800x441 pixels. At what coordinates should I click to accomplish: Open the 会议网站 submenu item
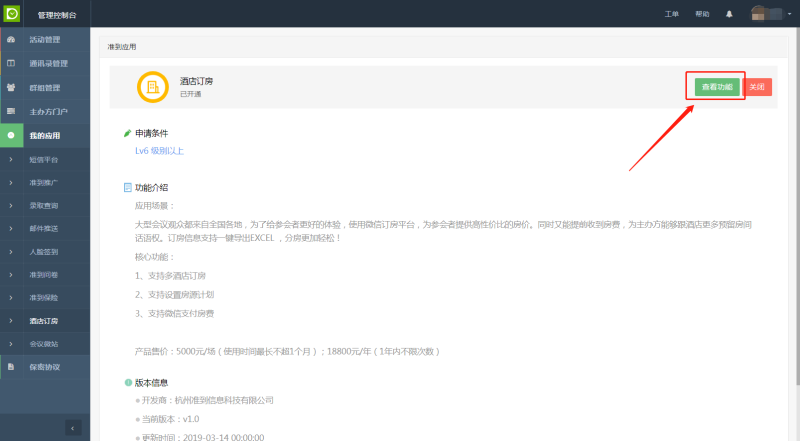[44, 344]
